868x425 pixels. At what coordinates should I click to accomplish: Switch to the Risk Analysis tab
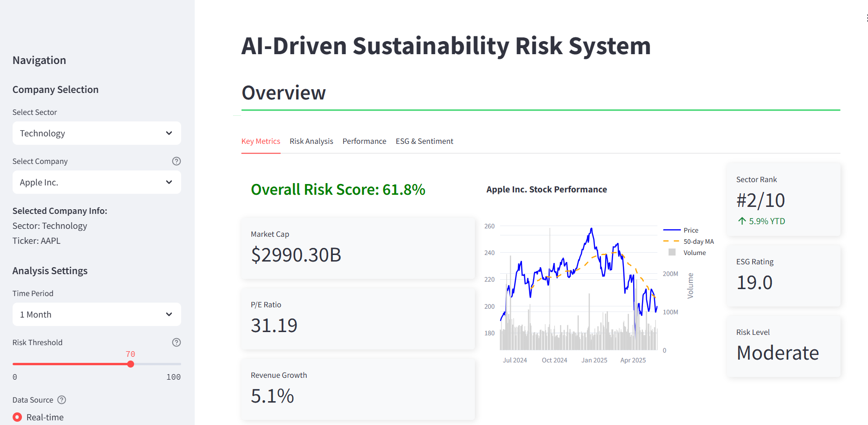click(x=311, y=141)
